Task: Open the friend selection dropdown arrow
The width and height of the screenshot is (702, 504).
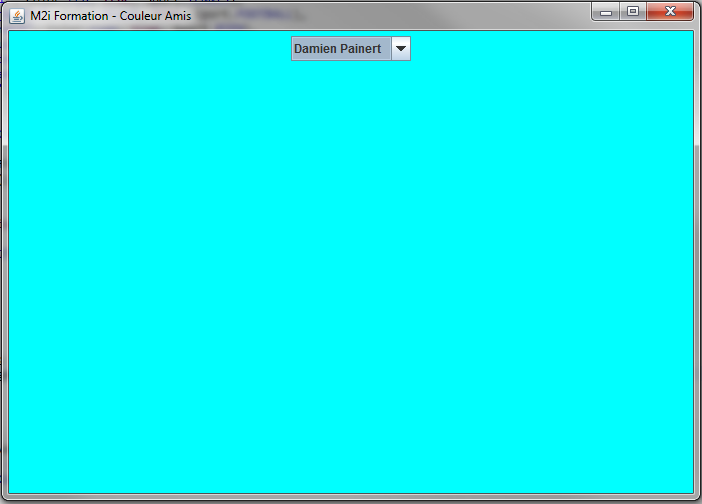Action: pyautogui.click(x=400, y=49)
